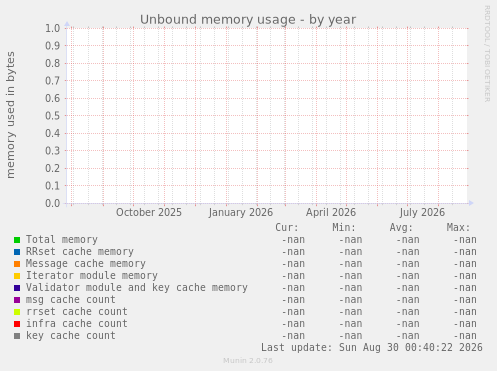Click inside the empty graph plot area

pyautogui.click(x=268, y=116)
